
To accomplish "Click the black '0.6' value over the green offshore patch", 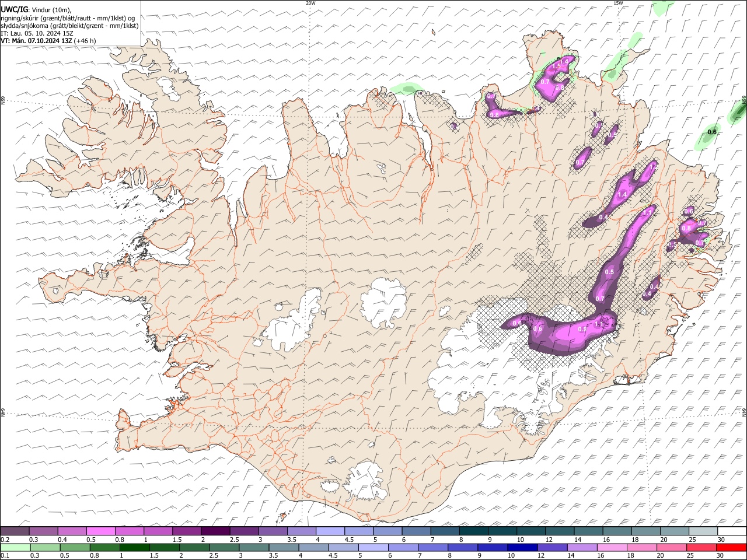I will click(711, 132).
